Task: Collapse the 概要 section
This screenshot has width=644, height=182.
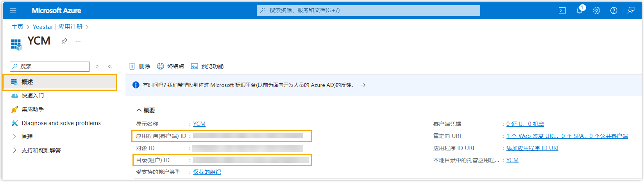Action: pyautogui.click(x=139, y=110)
